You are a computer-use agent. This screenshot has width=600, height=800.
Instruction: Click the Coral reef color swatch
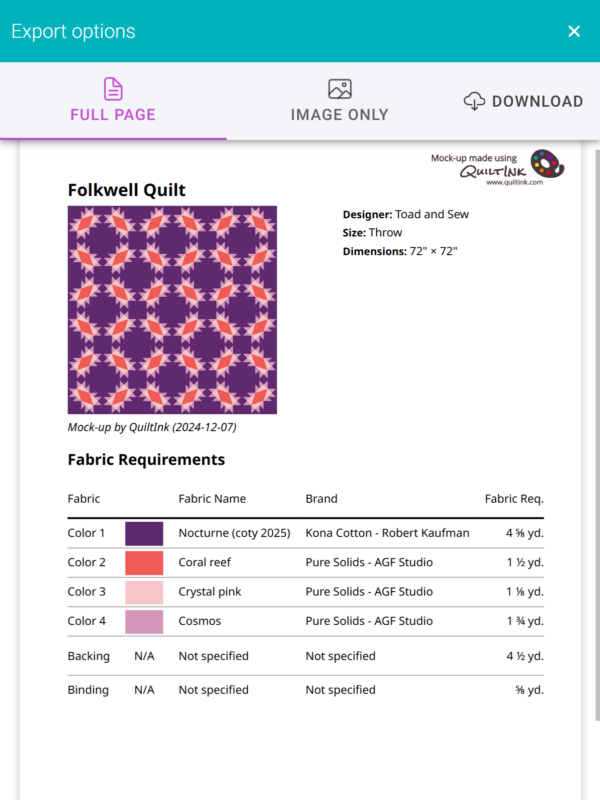(x=144, y=562)
